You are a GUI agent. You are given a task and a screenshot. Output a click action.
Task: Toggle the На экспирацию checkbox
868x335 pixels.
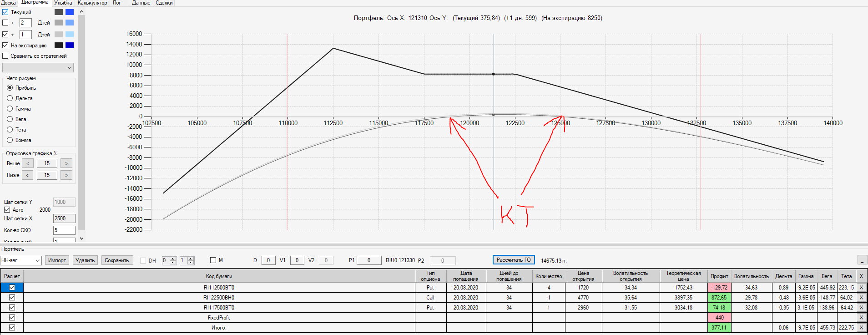(x=5, y=45)
